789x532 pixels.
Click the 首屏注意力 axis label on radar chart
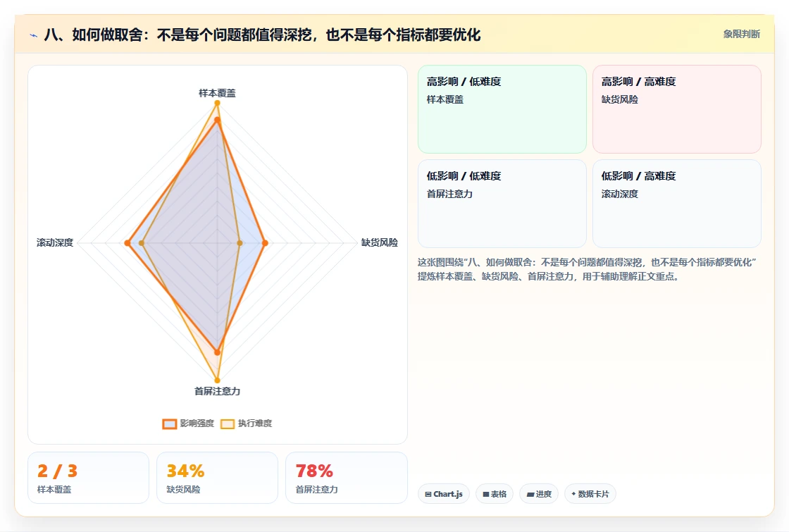point(218,391)
